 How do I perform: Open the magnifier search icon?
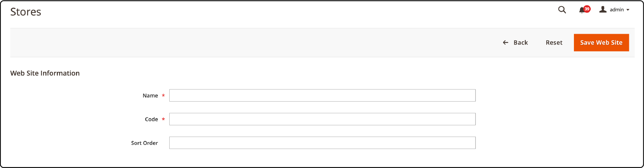562,10
